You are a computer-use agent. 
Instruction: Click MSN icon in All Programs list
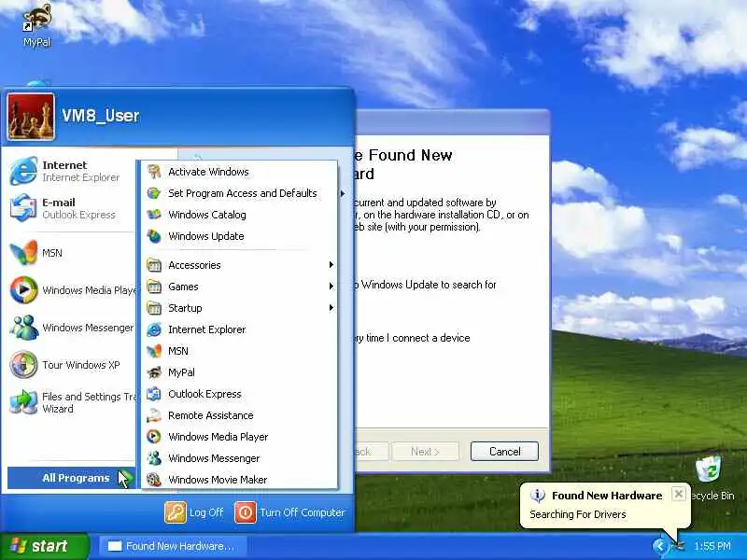point(154,351)
